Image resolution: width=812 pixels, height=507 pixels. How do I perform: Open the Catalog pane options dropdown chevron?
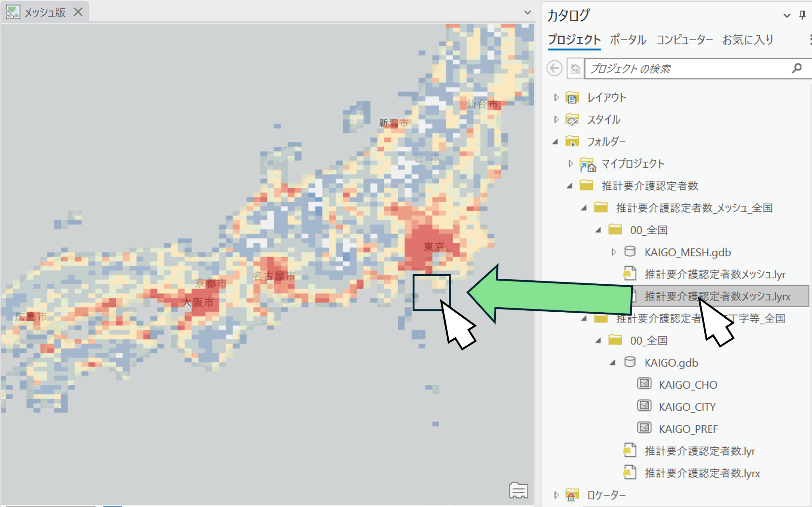pos(787,16)
